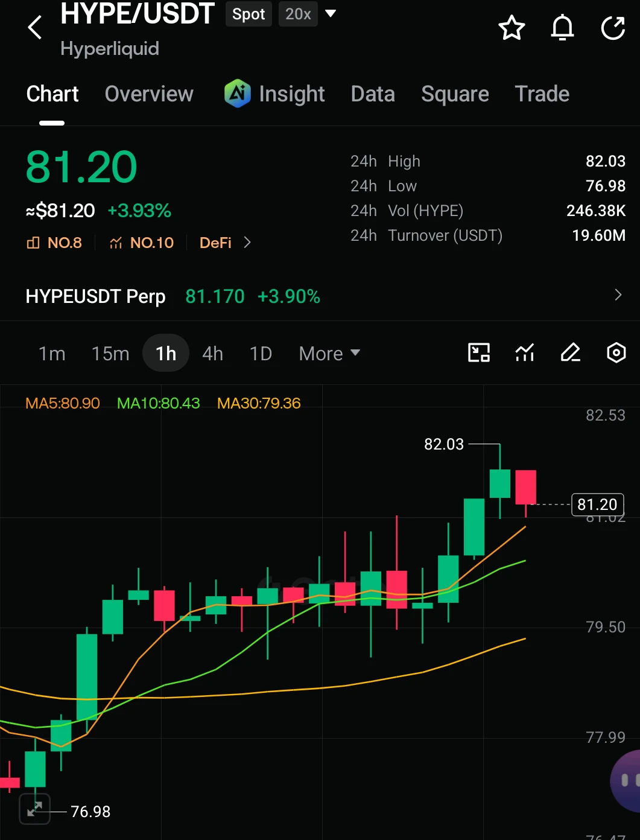Tap the 77.99 price axis label
This screenshot has width=640, height=840.
coord(606,737)
